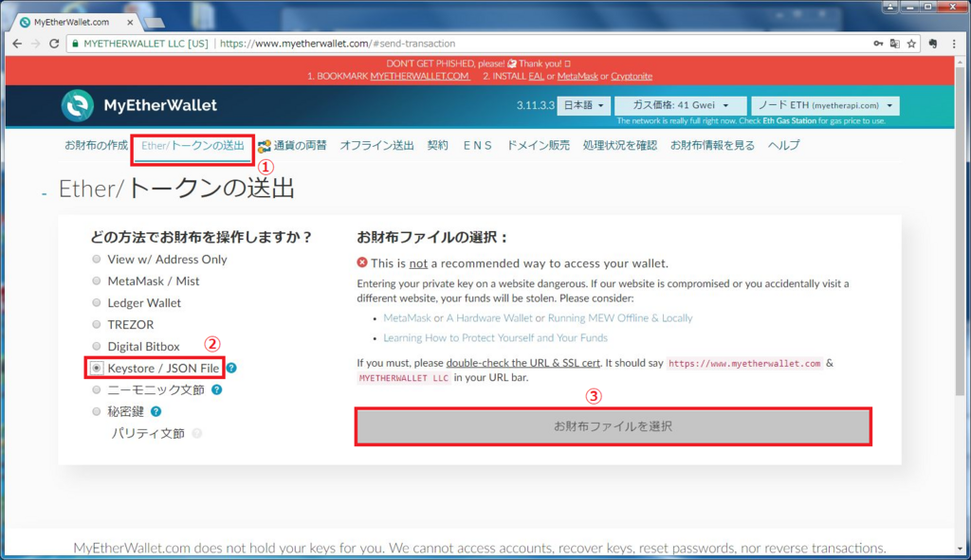The image size is (971, 560).
Task: Click help icon beside ニーモニック文節
Action: coord(217,389)
